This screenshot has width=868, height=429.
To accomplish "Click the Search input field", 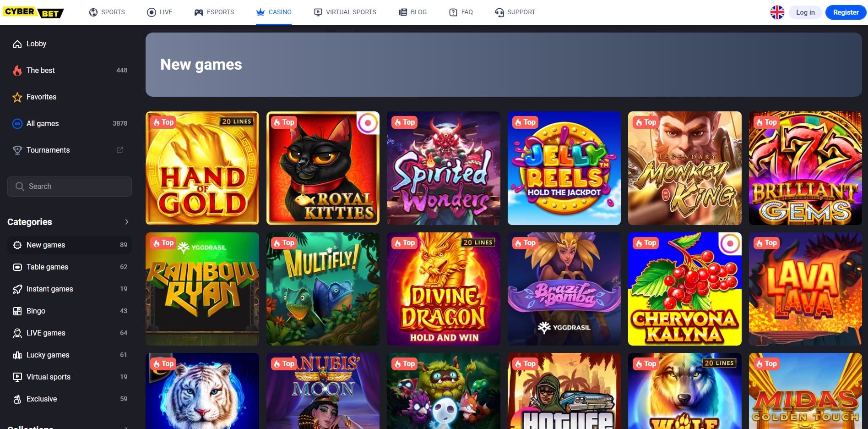I will pyautogui.click(x=70, y=187).
